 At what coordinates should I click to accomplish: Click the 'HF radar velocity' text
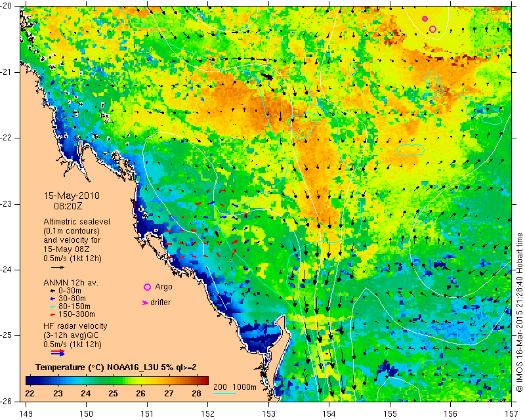[75, 326]
